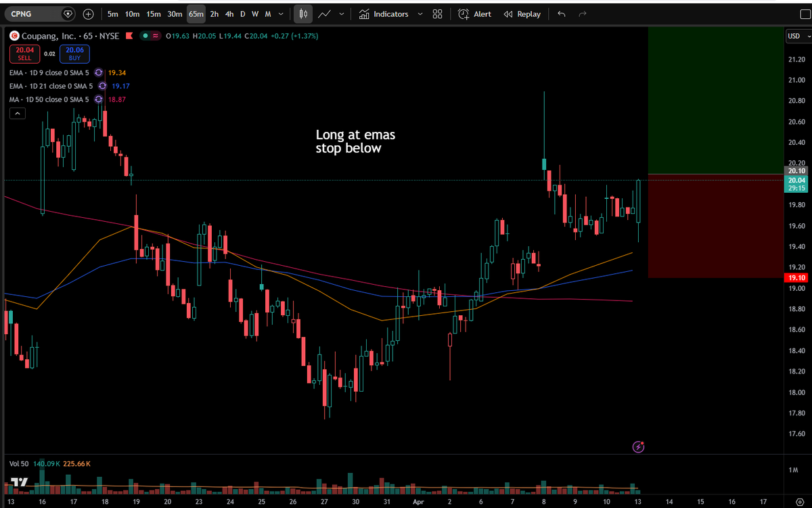812x508 pixels.
Task: Switch chart to Monthly (M) interval
Action: (268, 14)
